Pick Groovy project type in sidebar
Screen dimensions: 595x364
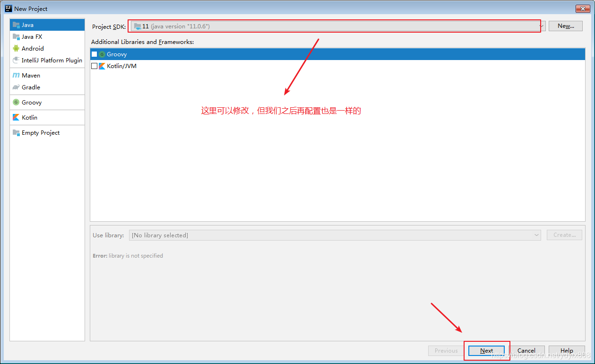point(47,102)
